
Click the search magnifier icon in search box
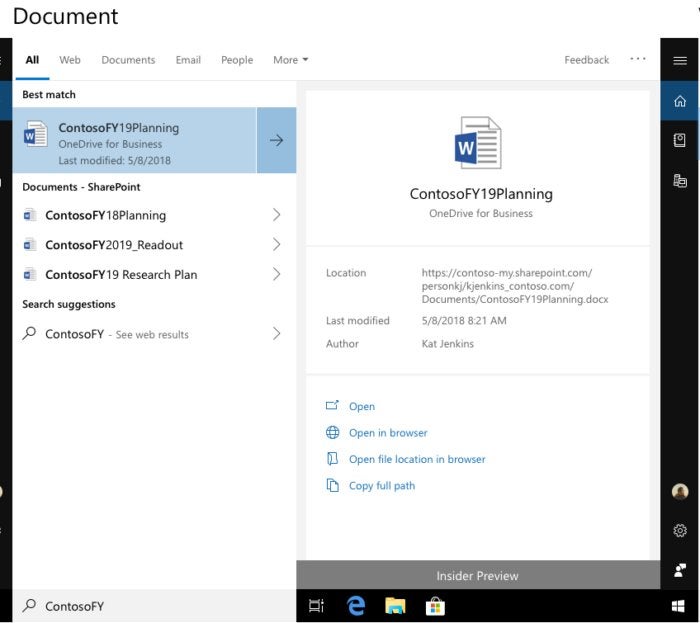29,605
